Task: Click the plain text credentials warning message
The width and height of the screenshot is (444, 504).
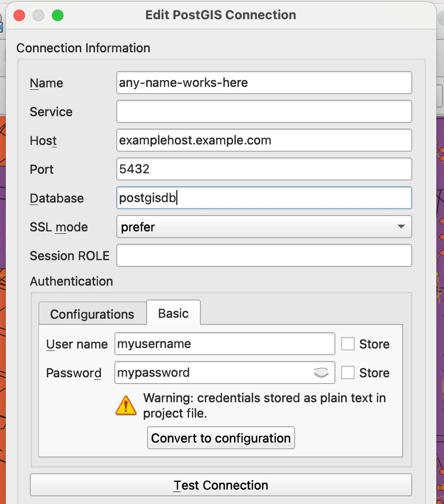Action: click(264, 406)
